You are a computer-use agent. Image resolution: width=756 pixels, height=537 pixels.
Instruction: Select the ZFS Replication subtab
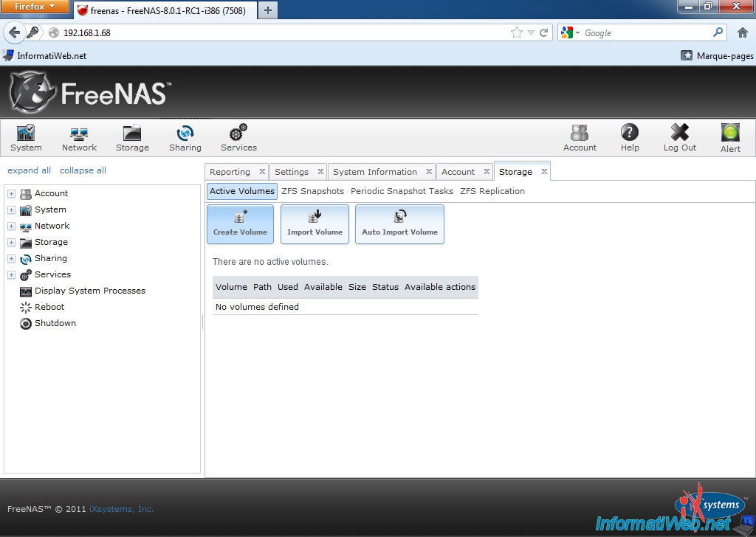[492, 191]
